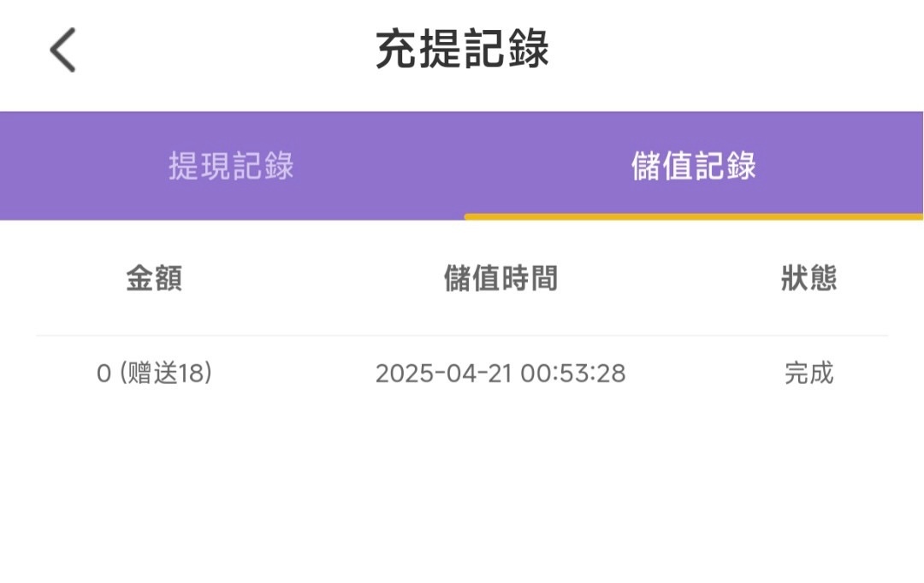
Task: Click the leading 0 amount value
Action: point(104,374)
